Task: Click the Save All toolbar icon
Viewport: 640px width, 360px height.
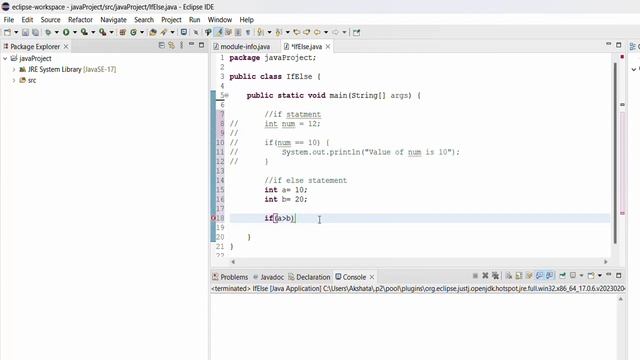Action: coord(35,32)
